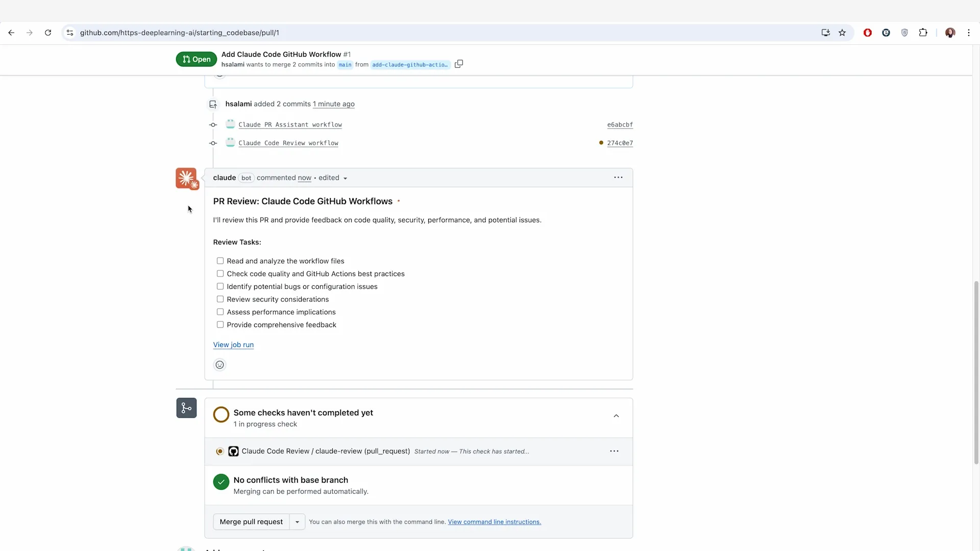Check 'Review security considerations' box
The height and width of the screenshot is (551, 980).
tap(220, 299)
